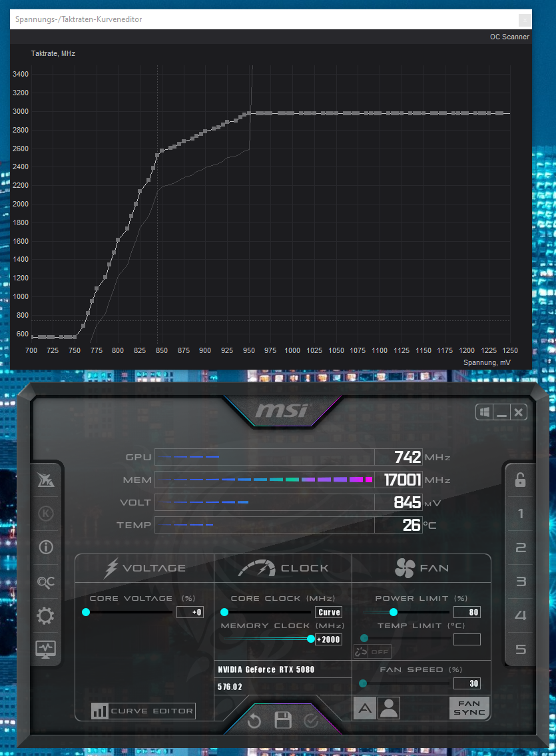Click the MSI logo at top

(282, 410)
